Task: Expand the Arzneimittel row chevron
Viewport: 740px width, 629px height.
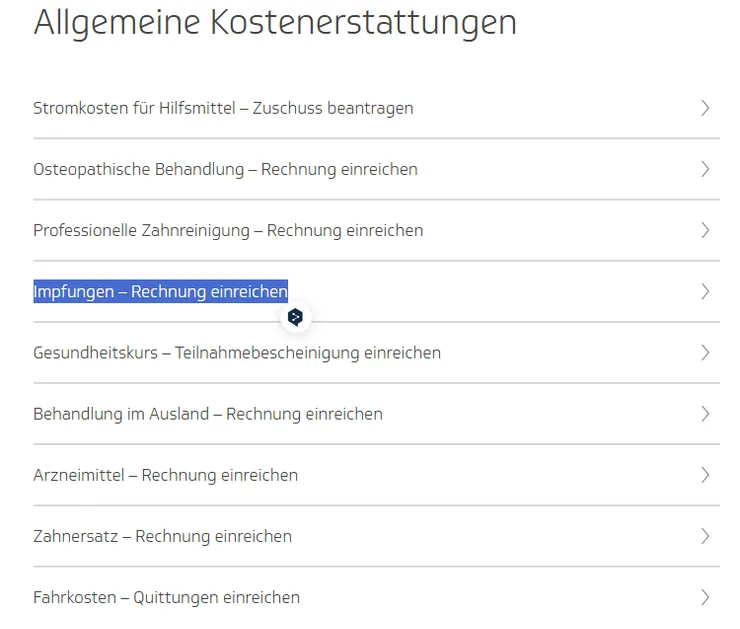Action: pyautogui.click(x=705, y=475)
